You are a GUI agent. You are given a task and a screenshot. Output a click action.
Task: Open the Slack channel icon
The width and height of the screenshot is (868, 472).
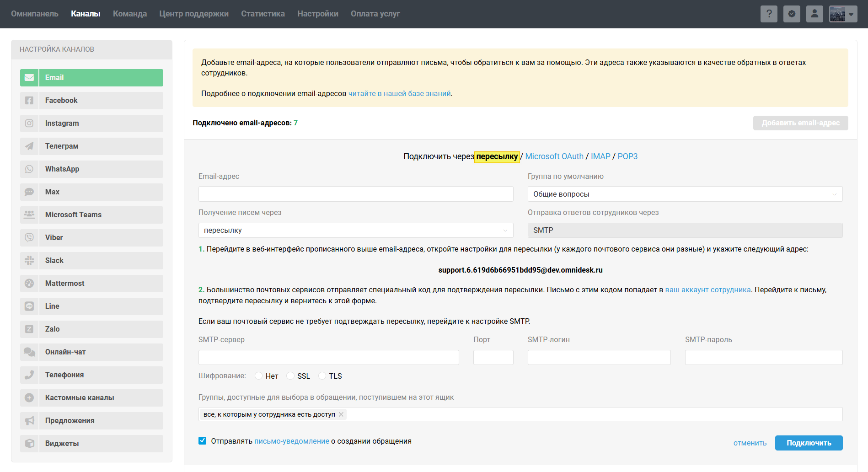pos(29,261)
